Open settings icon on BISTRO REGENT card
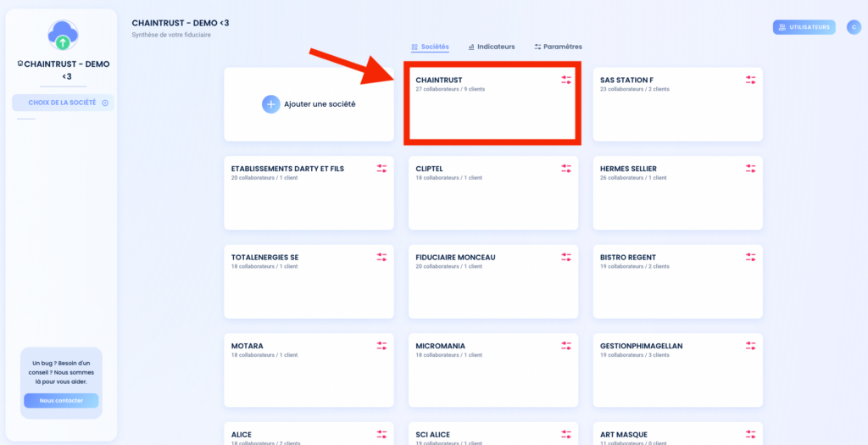The height and width of the screenshot is (445, 868). coord(750,258)
